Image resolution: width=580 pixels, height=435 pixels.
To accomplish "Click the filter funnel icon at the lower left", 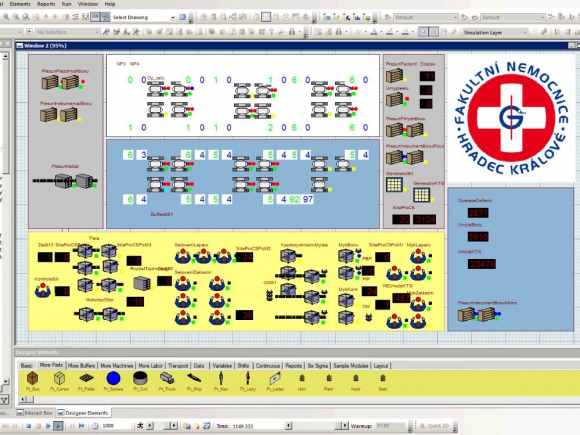I will (4, 399).
